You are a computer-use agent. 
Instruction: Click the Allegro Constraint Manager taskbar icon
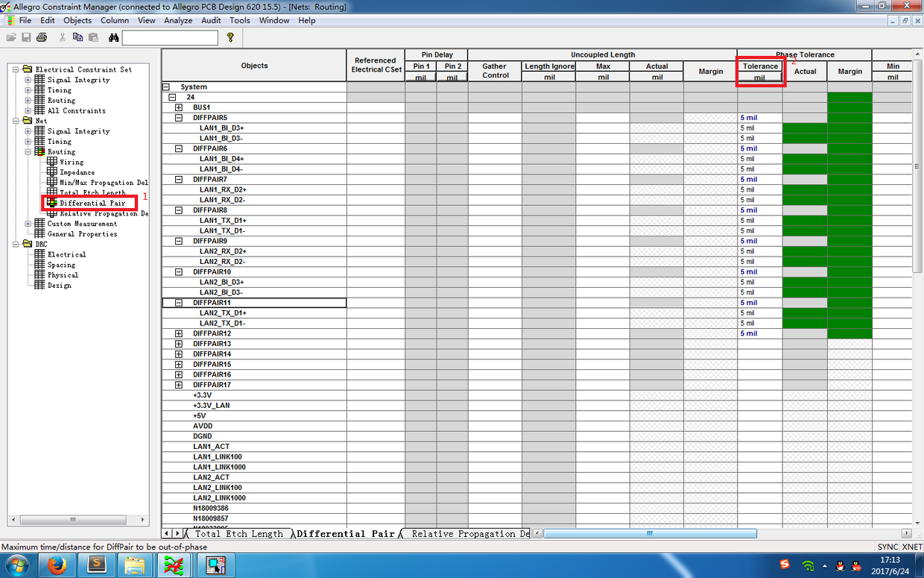pyautogui.click(x=175, y=565)
